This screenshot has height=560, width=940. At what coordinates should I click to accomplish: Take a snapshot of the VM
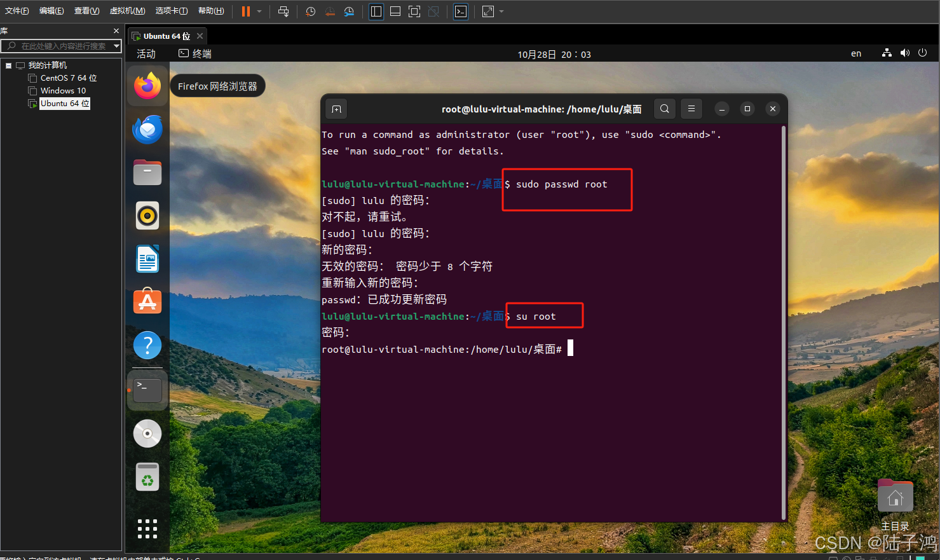point(310,11)
